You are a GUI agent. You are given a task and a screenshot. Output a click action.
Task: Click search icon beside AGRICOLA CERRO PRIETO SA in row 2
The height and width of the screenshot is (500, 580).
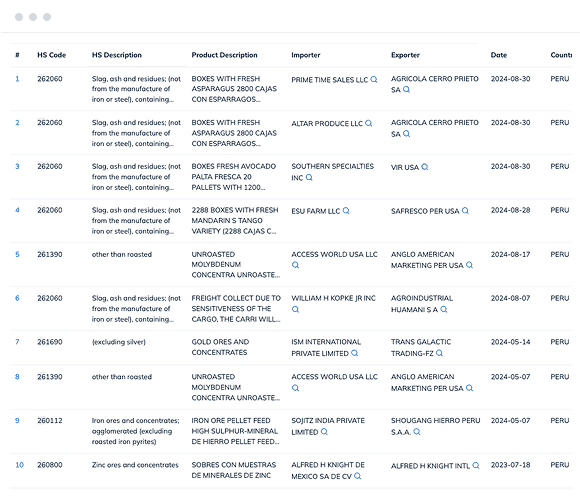(x=406, y=134)
